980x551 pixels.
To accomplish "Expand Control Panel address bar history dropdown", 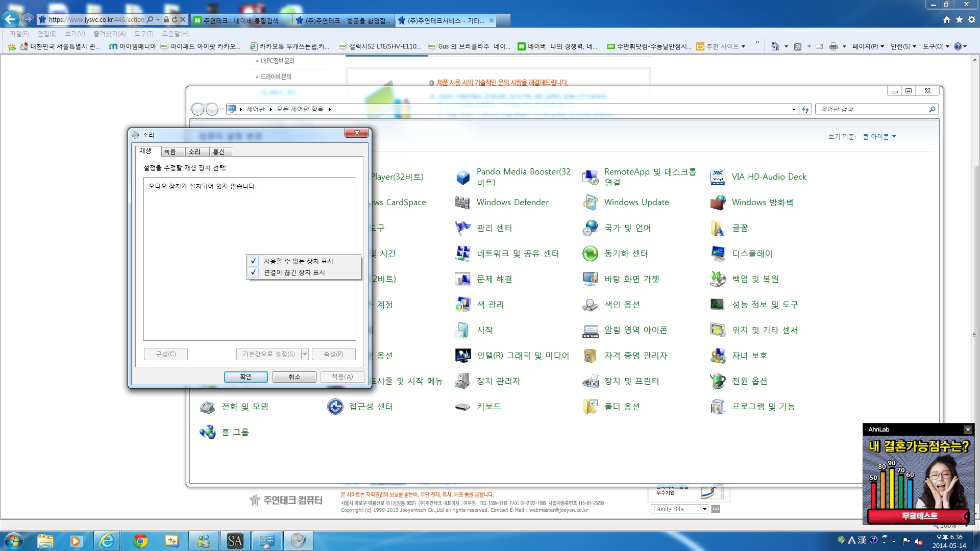I will tap(794, 110).
